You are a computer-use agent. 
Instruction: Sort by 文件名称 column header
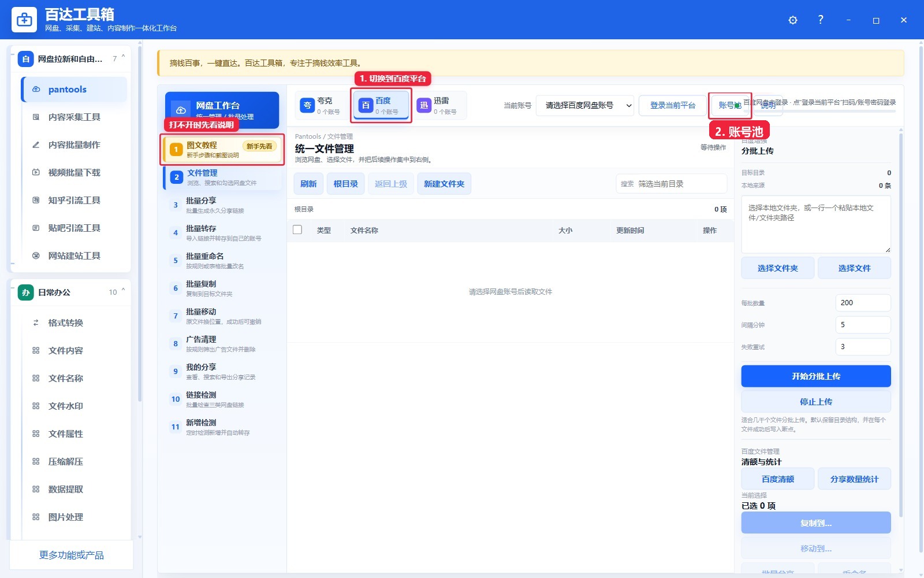pos(364,230)
